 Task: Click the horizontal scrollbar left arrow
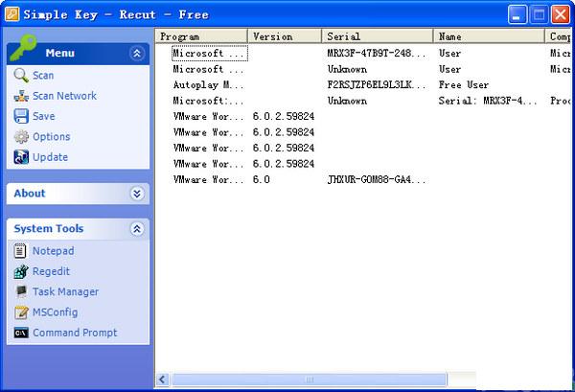163,380
